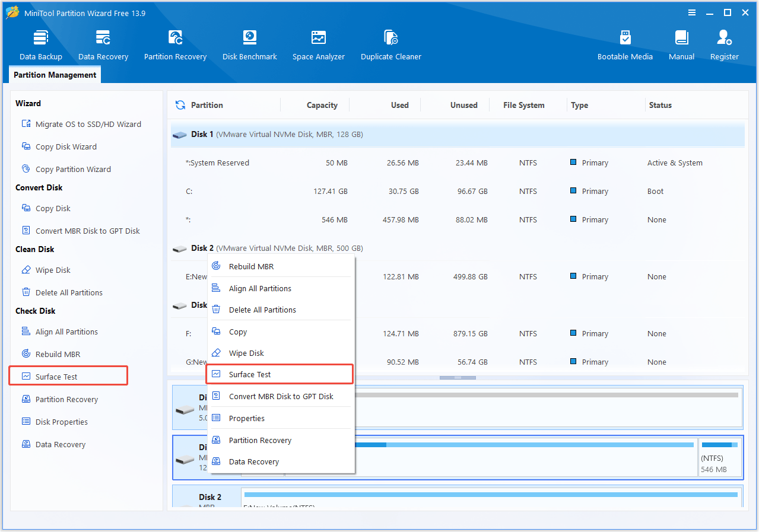Click Delete All Partitions in sidebar
Viewport: 759px width, 532px height.
pos(62,292)
